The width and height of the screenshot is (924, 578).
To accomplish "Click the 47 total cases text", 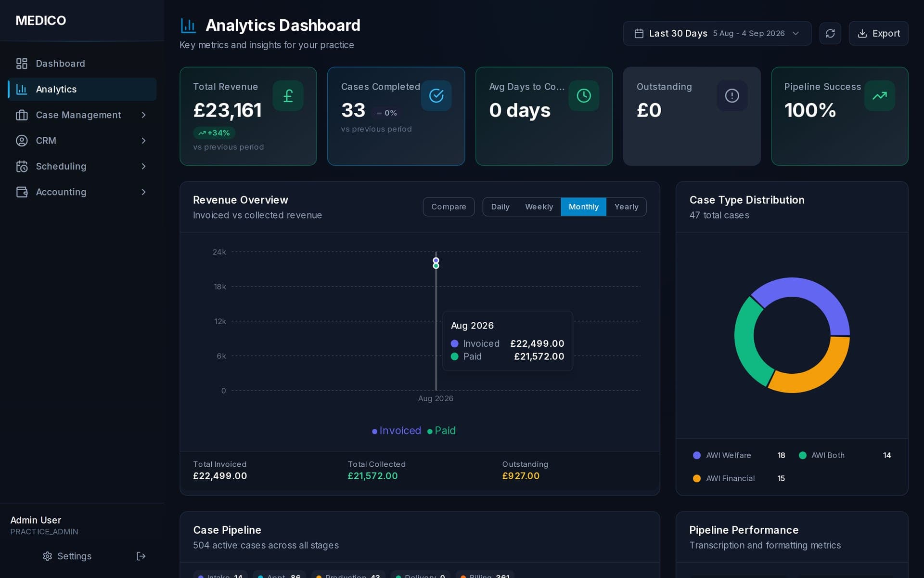I will pos(719,215).
